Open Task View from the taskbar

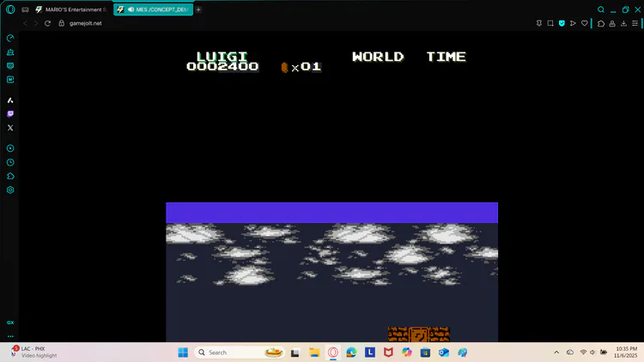click(x=295, y=353)
